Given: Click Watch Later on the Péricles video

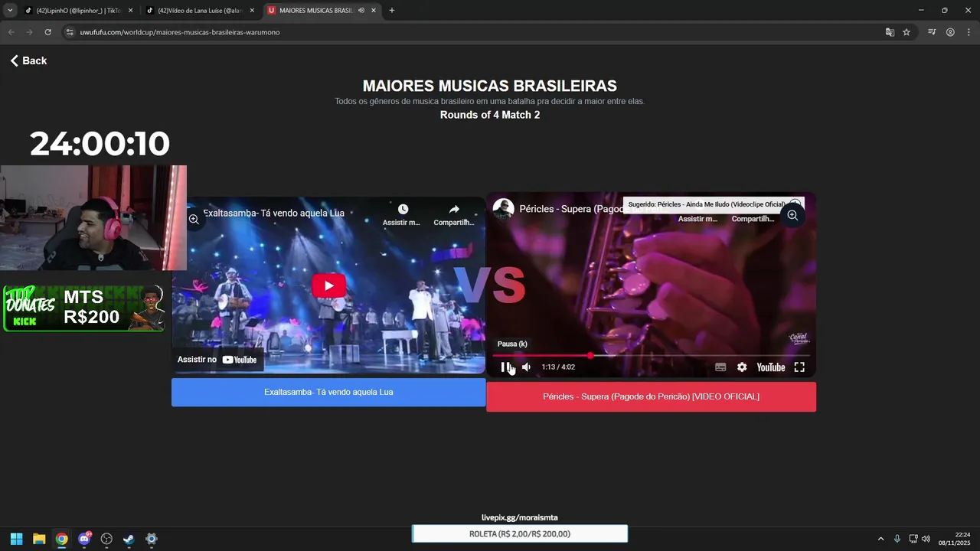Looking at the screenshot, I should [697, 218].
